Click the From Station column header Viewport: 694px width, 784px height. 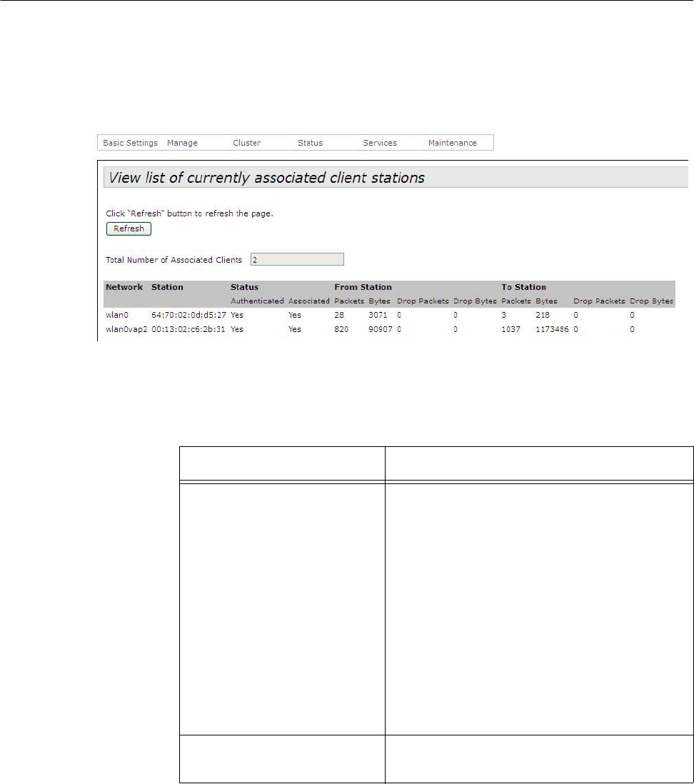click(x=363, y=287)
